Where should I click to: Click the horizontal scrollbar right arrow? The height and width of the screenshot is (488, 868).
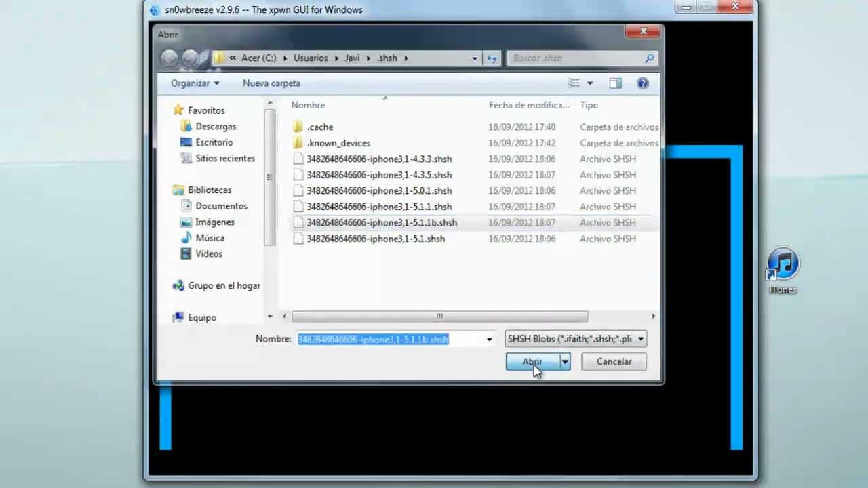(x=654, y=317)
